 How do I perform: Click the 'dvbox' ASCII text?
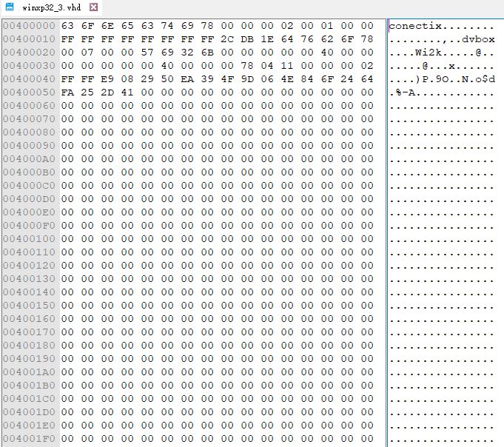480,39
